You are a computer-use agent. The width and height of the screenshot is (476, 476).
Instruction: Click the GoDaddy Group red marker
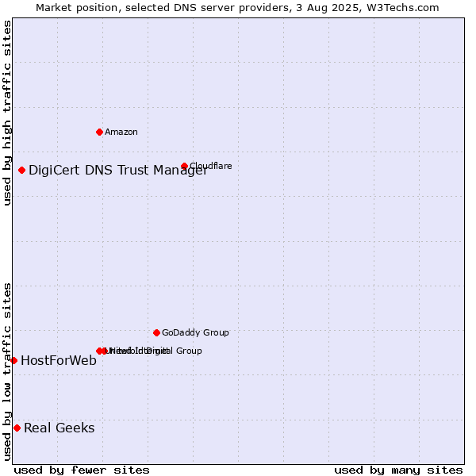[156, 332]
